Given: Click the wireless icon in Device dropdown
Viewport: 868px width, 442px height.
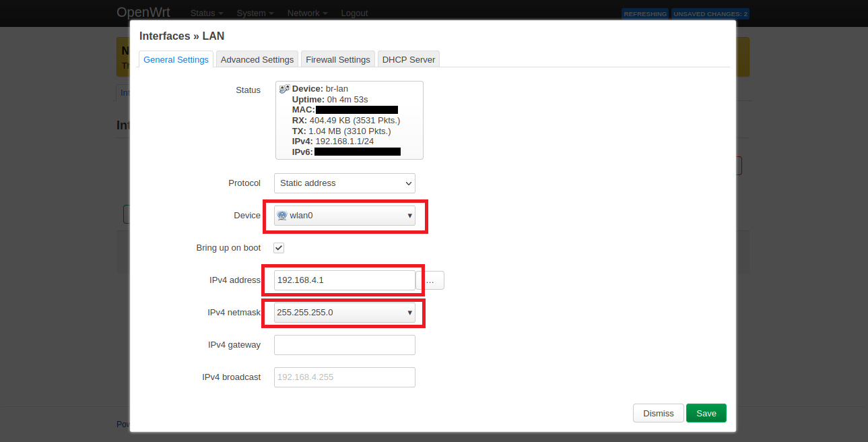Looking at the screenshot, I should [x=282, y=216].
